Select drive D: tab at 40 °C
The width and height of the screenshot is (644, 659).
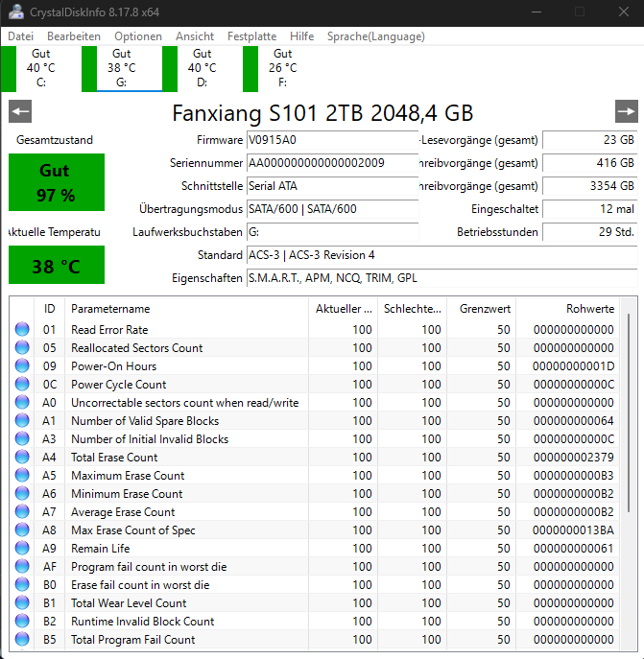(x=203, y=68)
